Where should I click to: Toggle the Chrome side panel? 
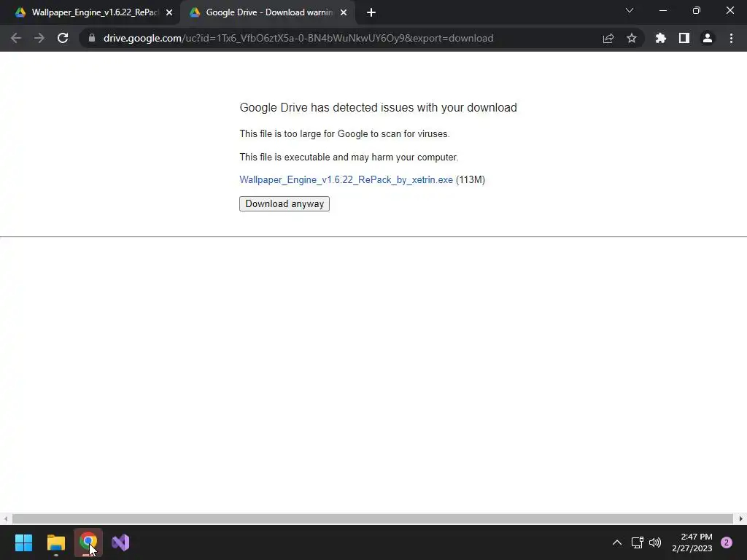click(x=684, y=38)
